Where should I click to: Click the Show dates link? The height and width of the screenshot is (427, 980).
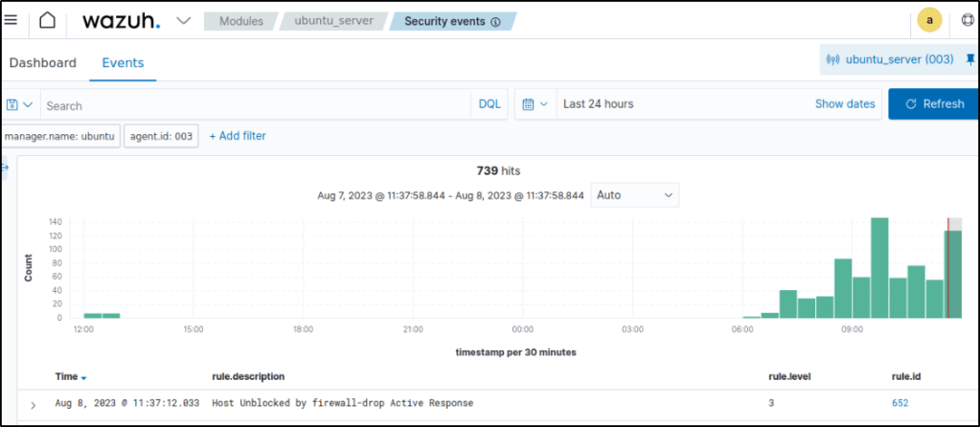844,103
